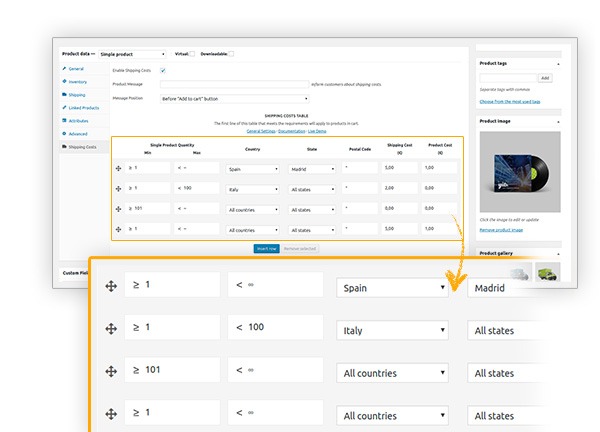Viewport: 600px width, 432px height.
Task: Click move handle beside the ≥ 101 row
Action: tap(119, 209)
